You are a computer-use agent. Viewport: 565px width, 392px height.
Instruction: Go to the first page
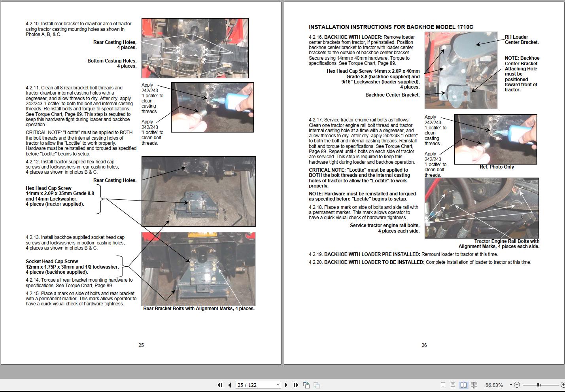pos(220,385)
